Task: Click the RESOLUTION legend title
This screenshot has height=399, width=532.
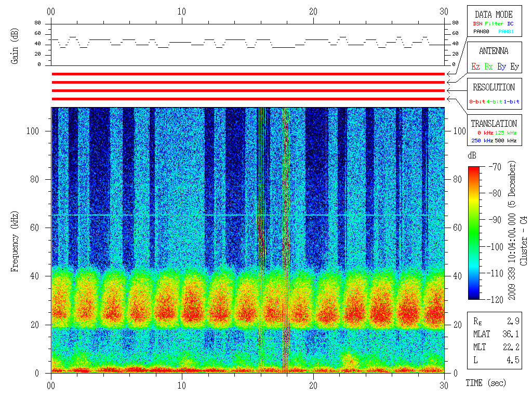Action: pyautogui.click(x=494, y=87)
